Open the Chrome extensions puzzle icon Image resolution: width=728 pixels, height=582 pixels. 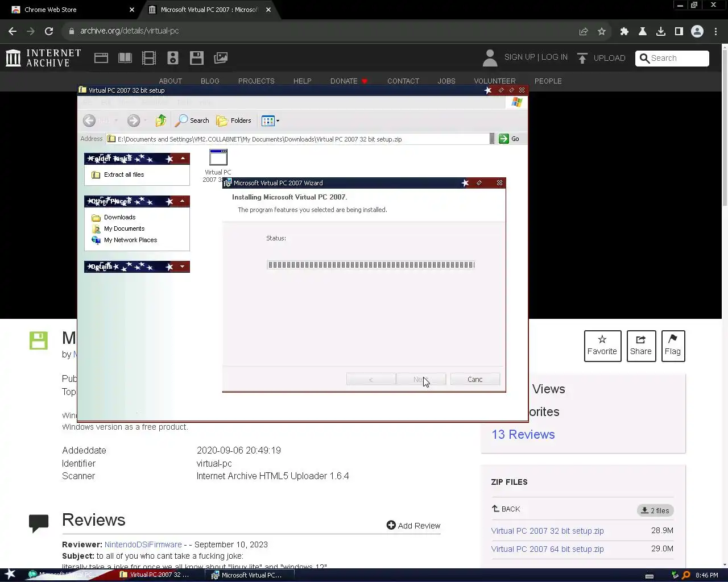(x=624, y=31)
